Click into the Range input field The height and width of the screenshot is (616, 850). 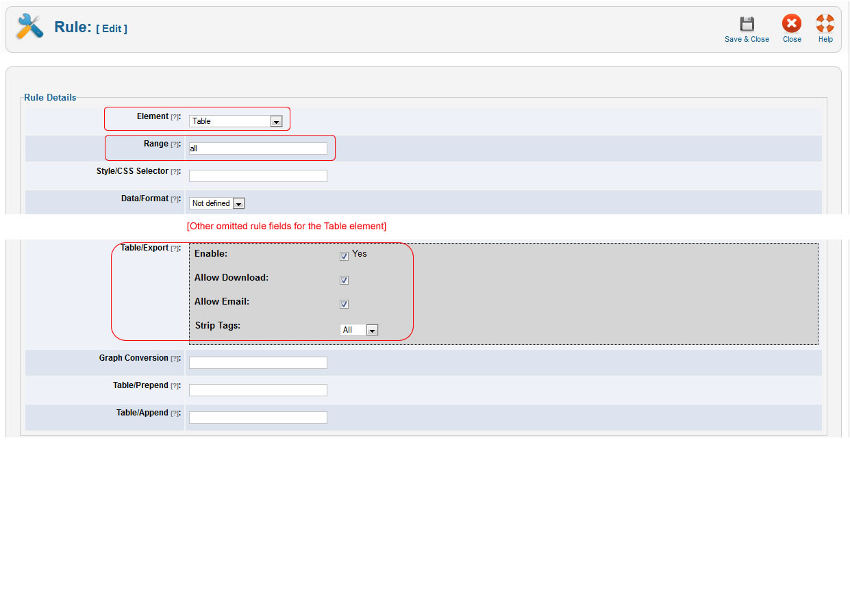tap(258, 149)
